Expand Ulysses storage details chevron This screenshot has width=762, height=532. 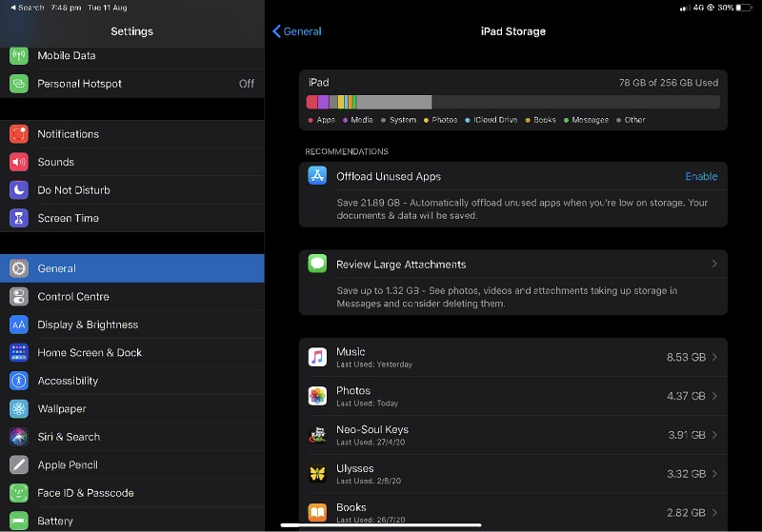714,474
